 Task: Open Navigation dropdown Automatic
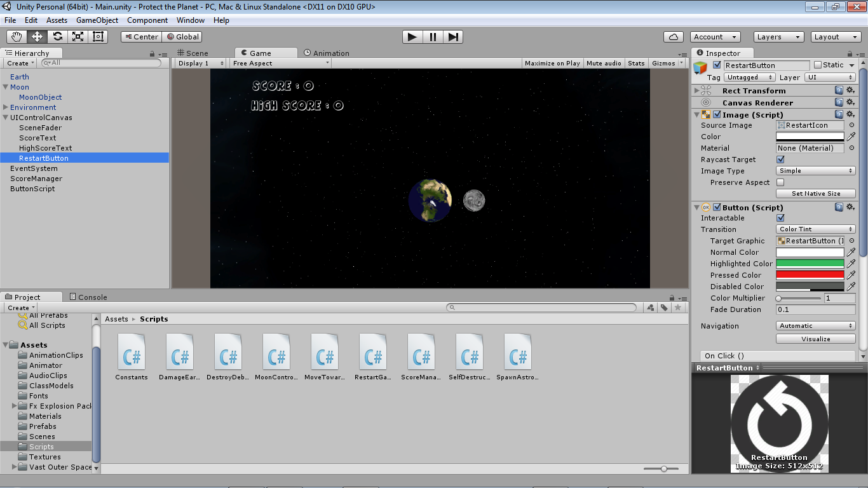816,326
